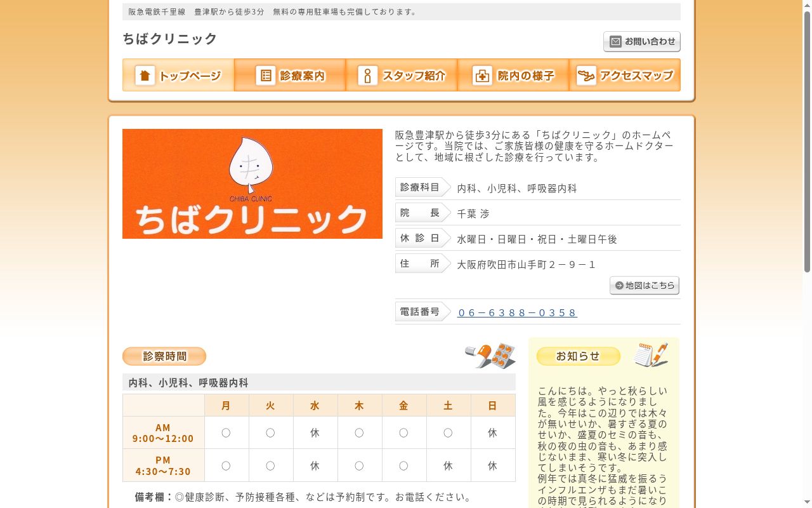Screen dimensions: 812x508
Task: Click the AM 9:00〜12:00 row header
Action: tap(164, 432)
